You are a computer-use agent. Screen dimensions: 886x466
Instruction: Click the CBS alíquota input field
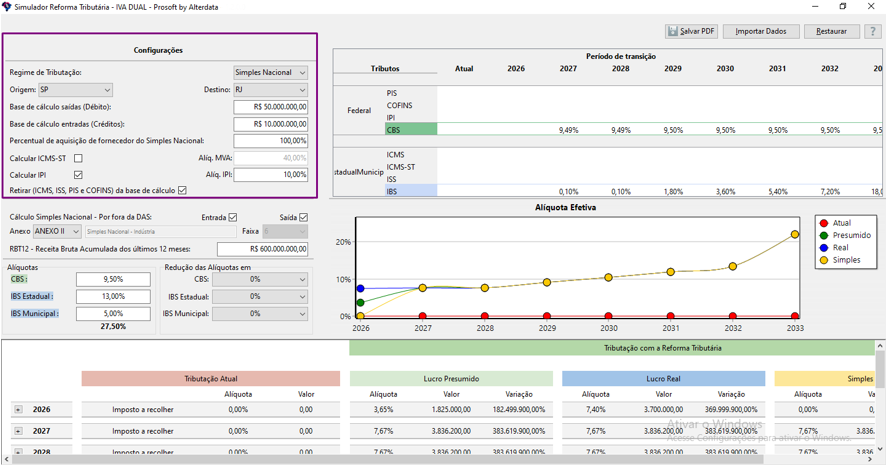[113, 280]
